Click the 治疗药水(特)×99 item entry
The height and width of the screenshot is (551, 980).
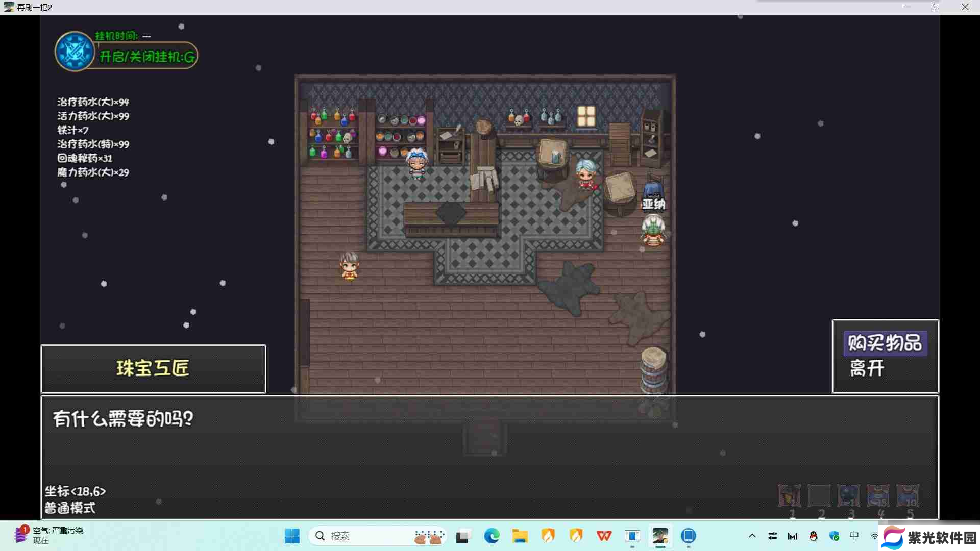point(93,144)
